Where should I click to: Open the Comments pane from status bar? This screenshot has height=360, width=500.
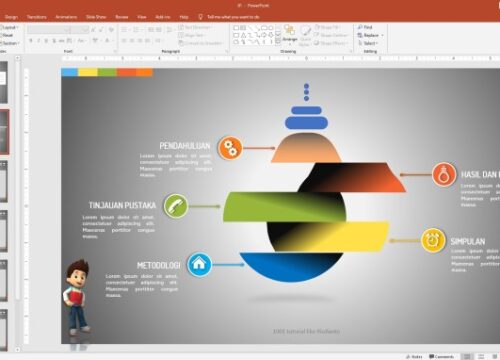(441, 356)
